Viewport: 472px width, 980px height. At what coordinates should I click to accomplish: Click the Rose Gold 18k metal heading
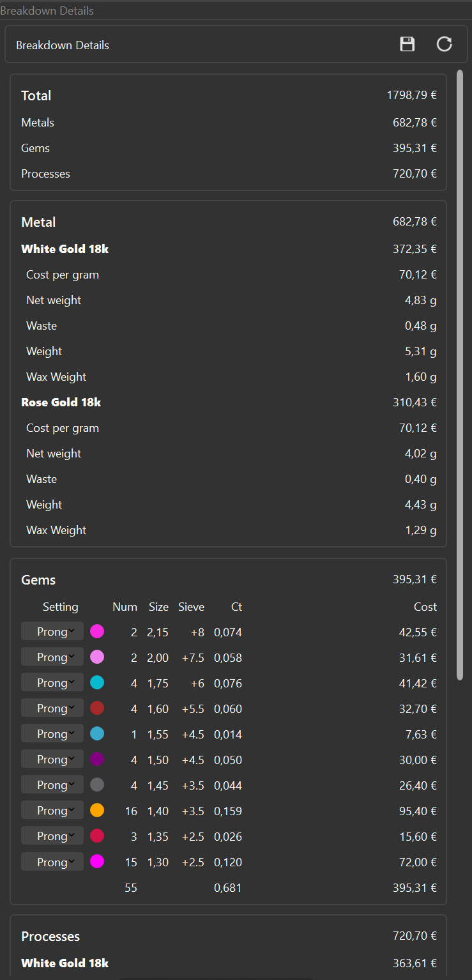(x=61, y=402)
